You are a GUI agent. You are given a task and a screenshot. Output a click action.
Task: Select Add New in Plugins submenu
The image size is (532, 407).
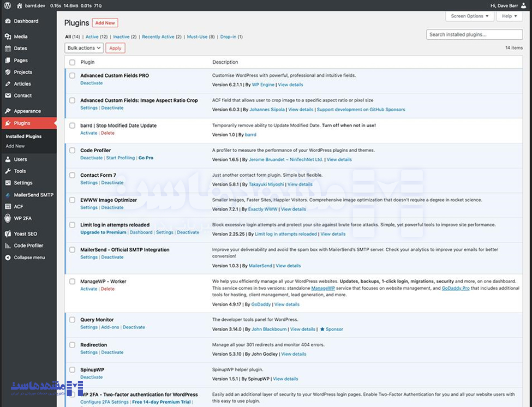[15, 146]
